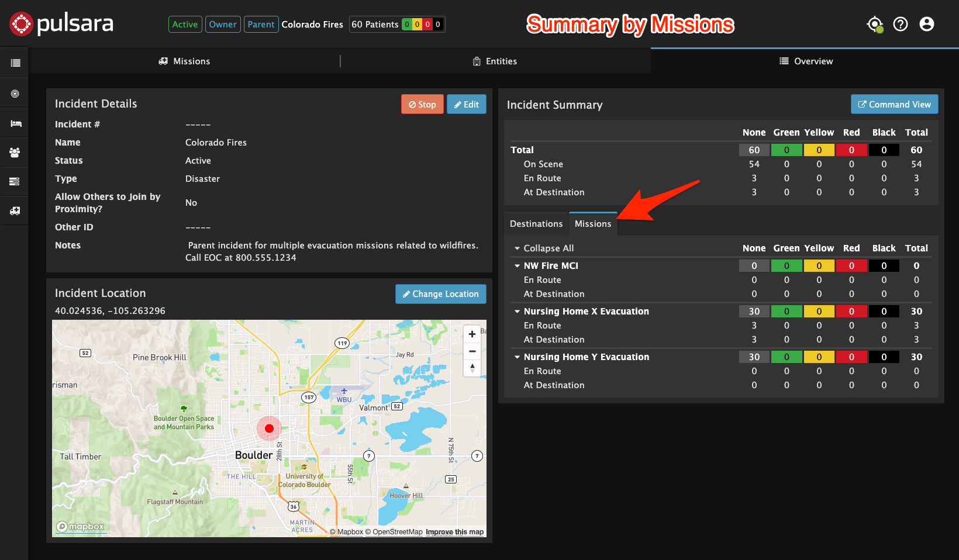
Task: Select the concentric target icon in the sidebar
Action: [x=14, y=93]
